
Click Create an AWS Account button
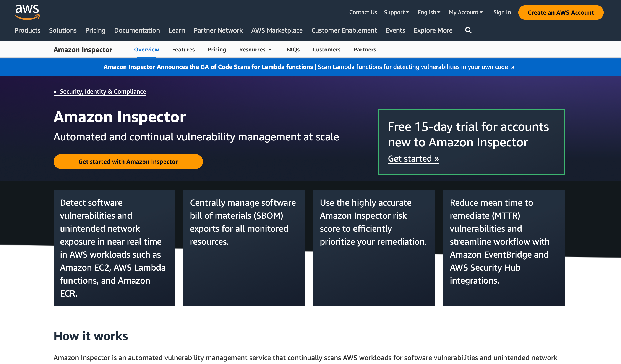[x=561, y=13]
